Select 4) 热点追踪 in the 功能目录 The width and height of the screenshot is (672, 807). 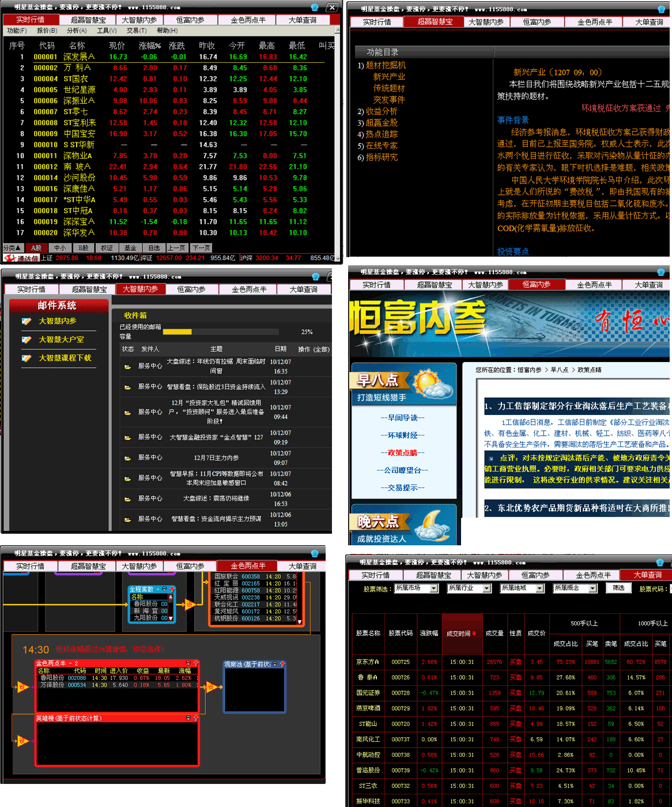(377, 134)
